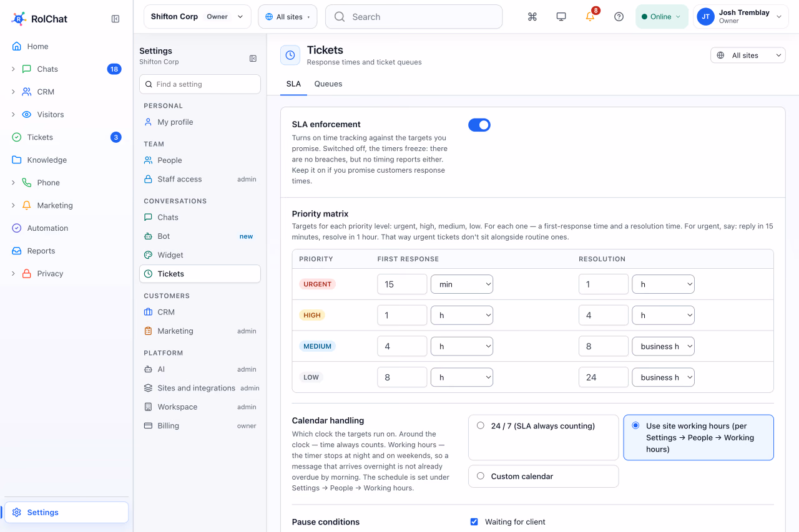
Task: Uncheck Waiting for client checkbox
Action: 474,522
